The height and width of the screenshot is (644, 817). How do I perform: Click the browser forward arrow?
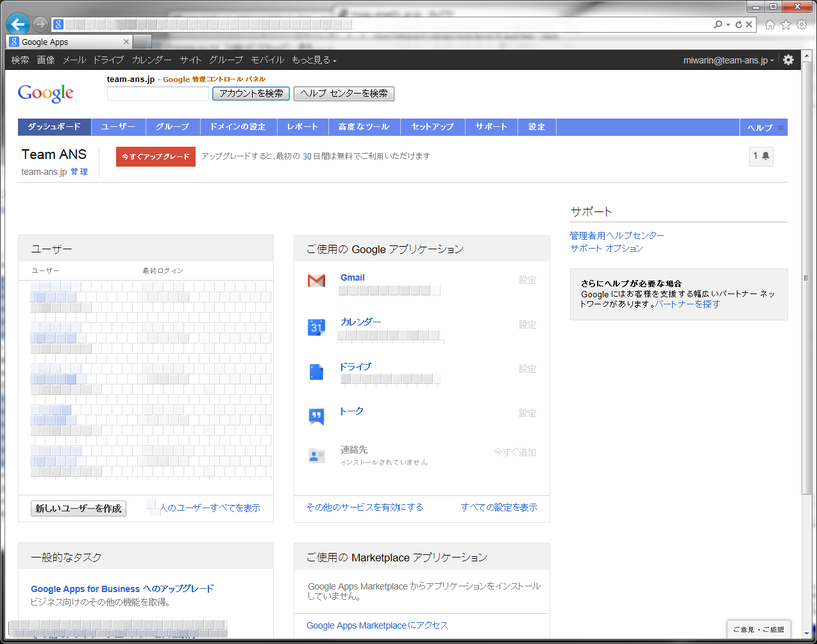point(40,24)
